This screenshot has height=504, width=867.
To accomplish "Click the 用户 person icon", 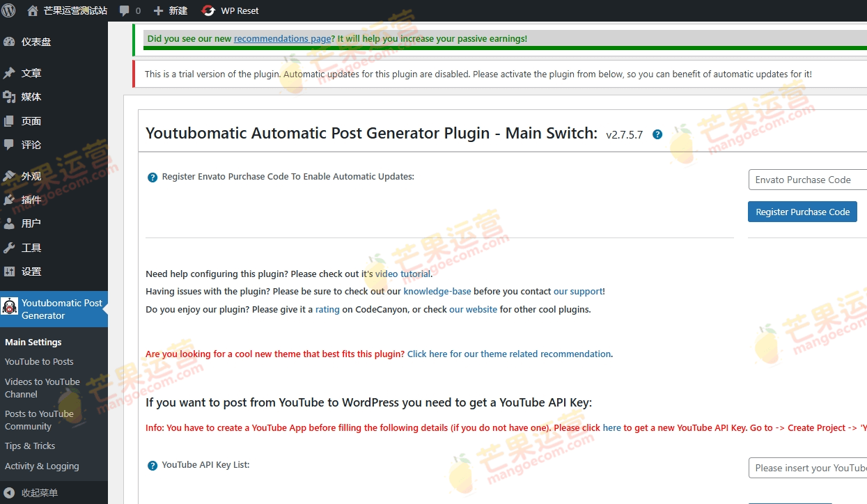I will click(9, 223).
